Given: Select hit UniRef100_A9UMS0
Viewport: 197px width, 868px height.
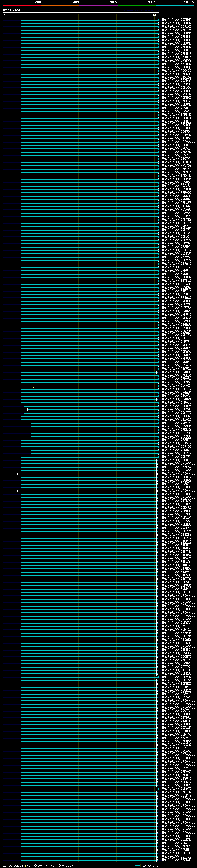Looking at the screenshot, I should (177, 850).
